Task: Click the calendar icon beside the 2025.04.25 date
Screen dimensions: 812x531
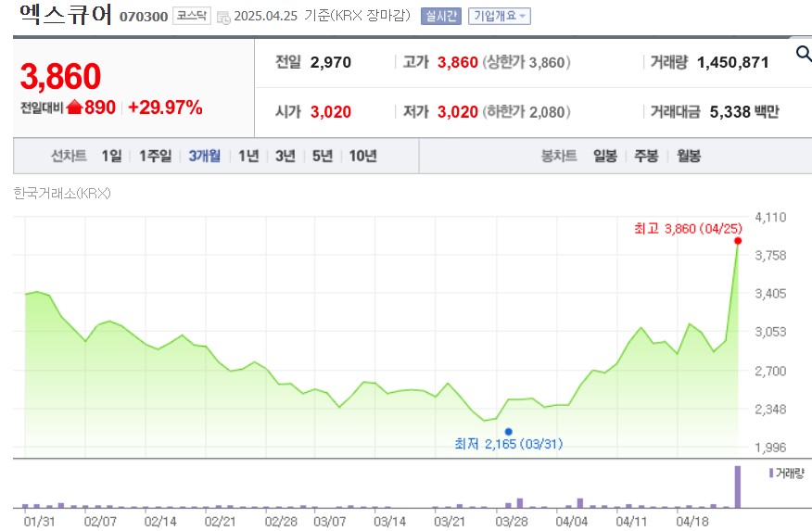Action: (x=223, y=17)
